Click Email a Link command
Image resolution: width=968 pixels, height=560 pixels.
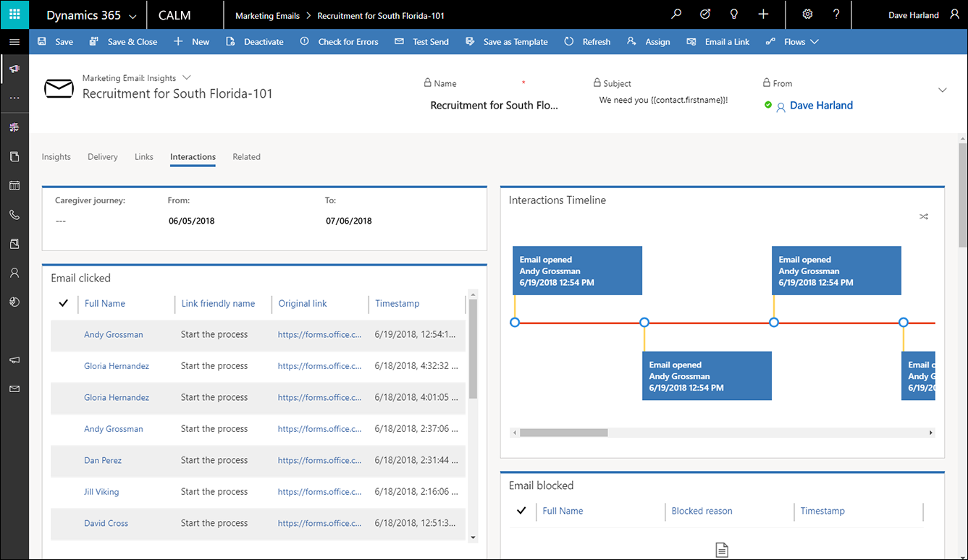tap(718, 42)
